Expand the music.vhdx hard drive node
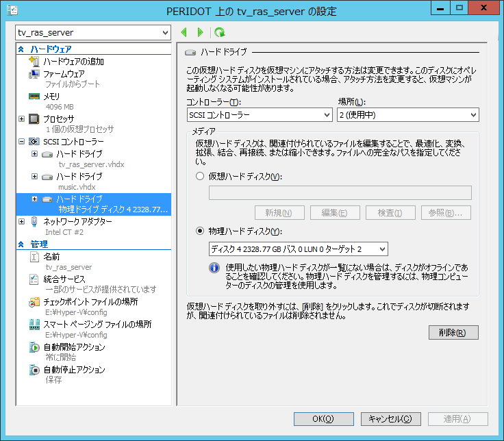Screen dimensions: 504x441 point(34,177)
